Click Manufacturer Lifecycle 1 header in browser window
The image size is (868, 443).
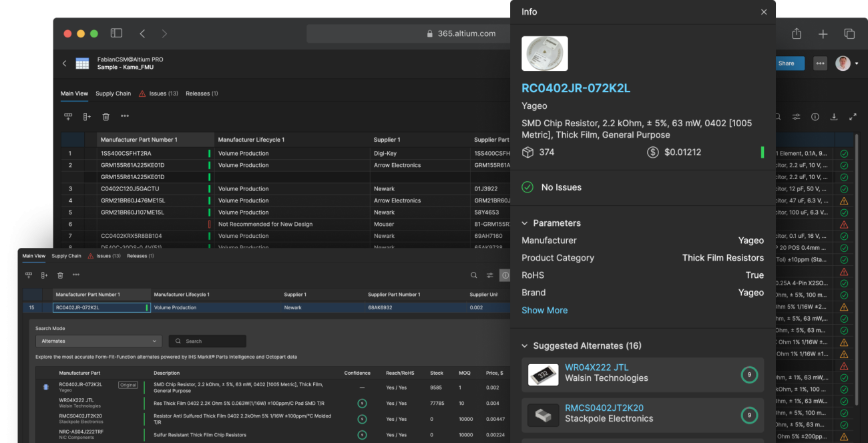click(x=292, y=140)
